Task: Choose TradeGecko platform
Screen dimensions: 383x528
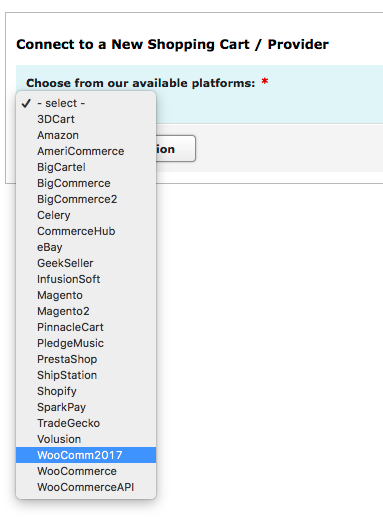Action: [86, 423]
